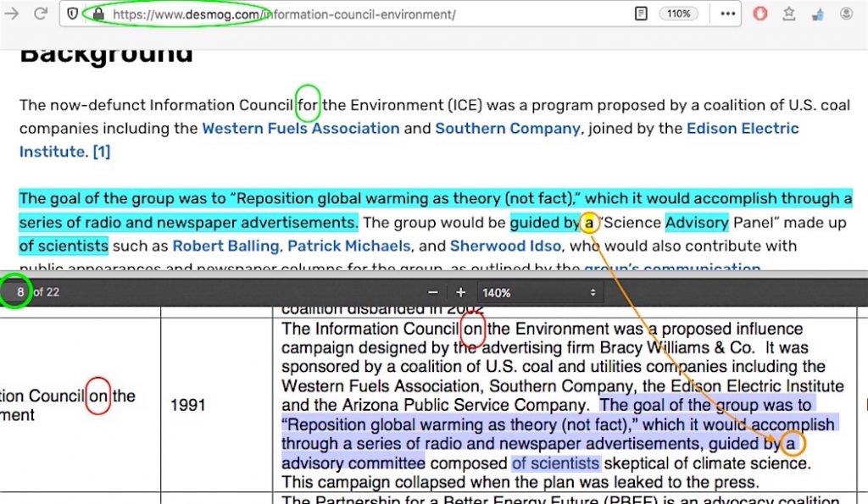868x504 pixels.
Task: Click the red shield extension icon
Action: (x=760, y=14)
